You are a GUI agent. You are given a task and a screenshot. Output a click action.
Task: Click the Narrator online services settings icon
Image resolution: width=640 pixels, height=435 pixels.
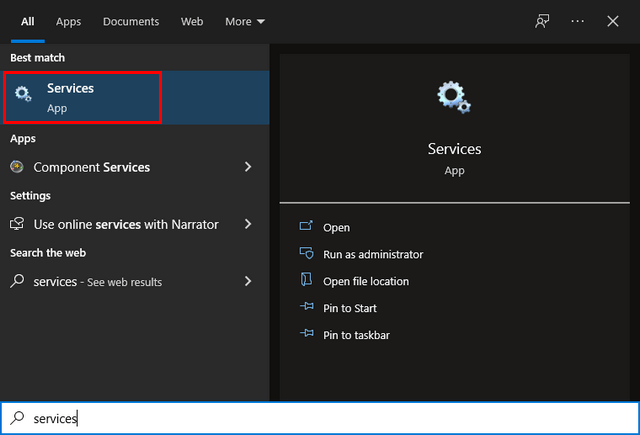pos(17,224)
